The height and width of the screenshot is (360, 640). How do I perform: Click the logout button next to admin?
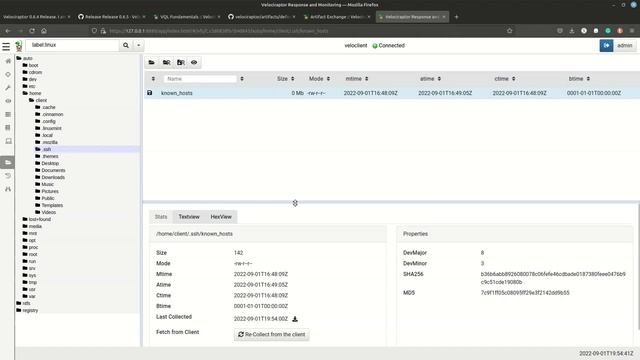click(606, 46)
